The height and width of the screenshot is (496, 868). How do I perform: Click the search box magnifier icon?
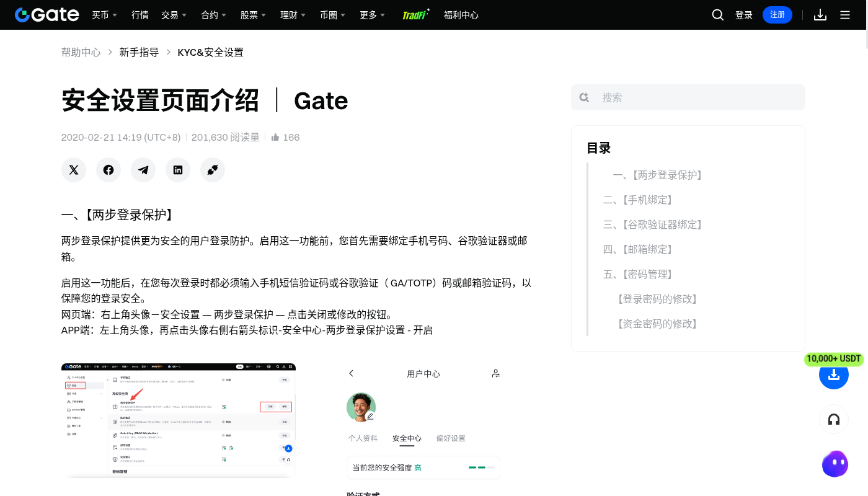coord(584,97)
